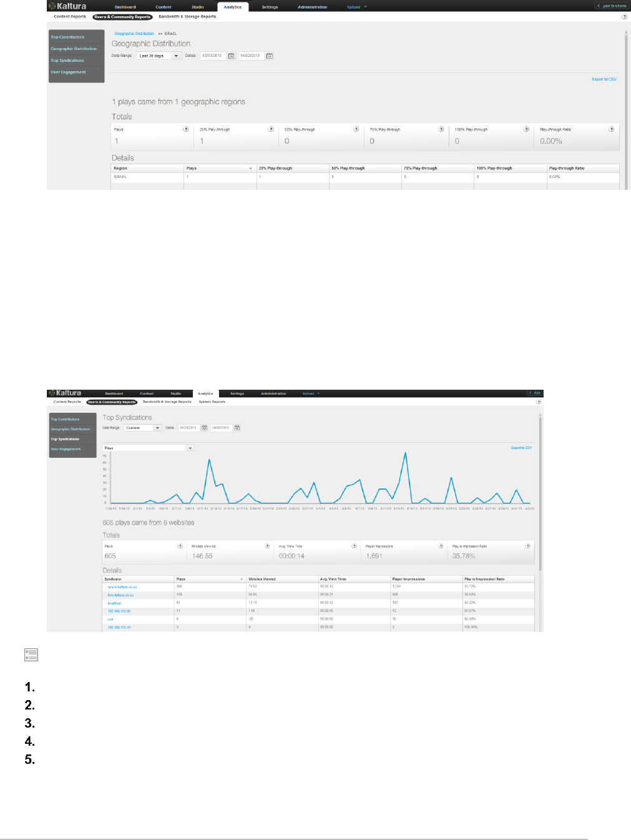Show help for Plays total in Top Syndications

point(180,546)
